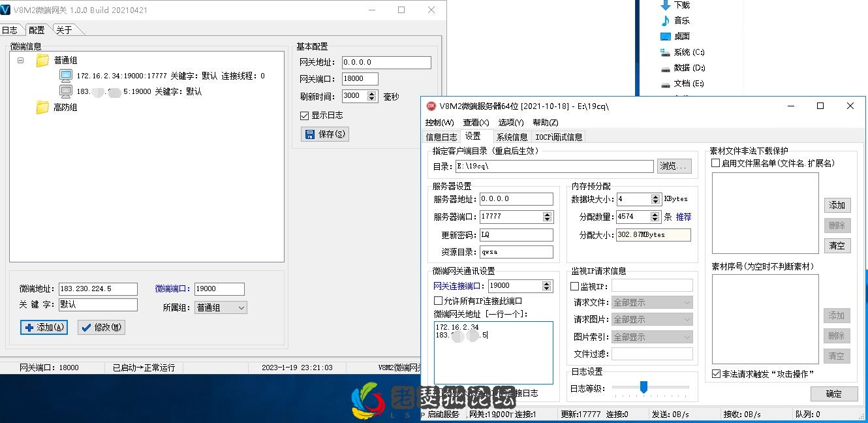
Task: Click the 微端地址 input field
Action: point(98,289)
